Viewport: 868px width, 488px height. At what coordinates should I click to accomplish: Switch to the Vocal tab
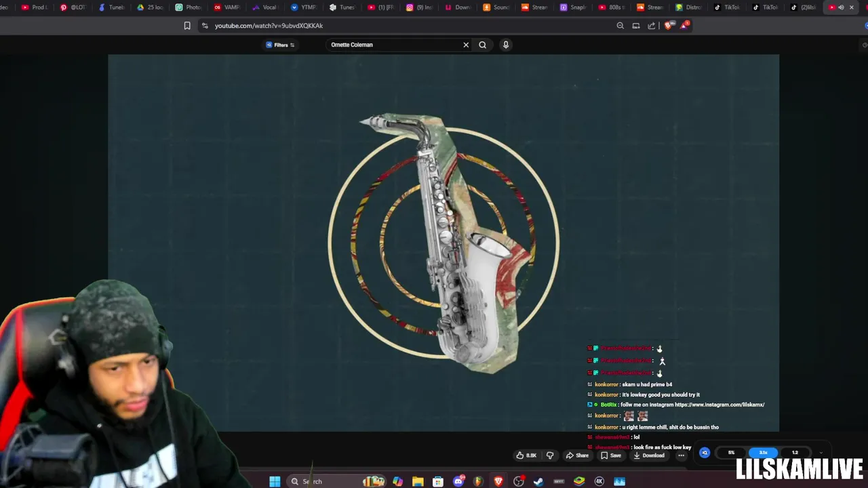pos(265,7)
